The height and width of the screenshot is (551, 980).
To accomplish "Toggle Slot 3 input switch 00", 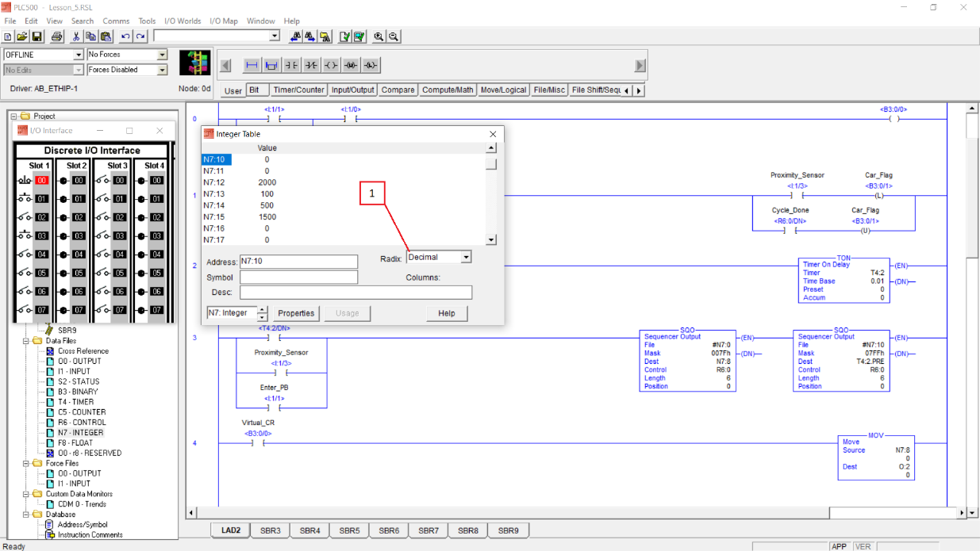I will click(102, 181).
